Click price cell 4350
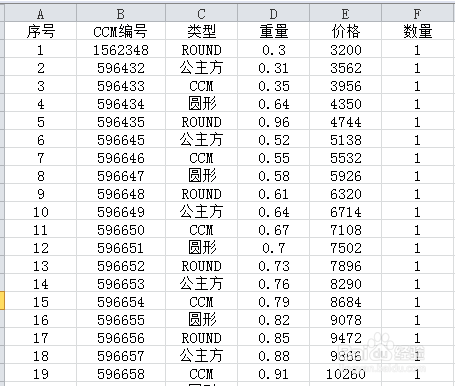 [345, 103]
